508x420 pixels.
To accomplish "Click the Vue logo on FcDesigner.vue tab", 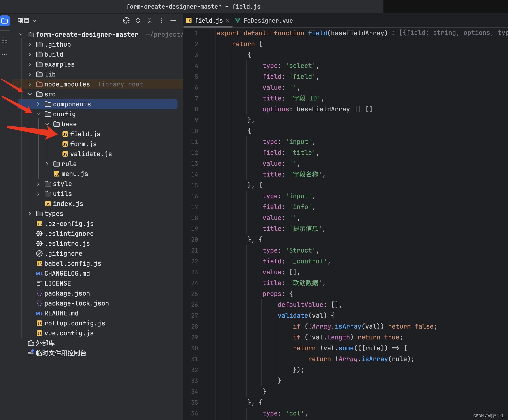I will [238, 20].
